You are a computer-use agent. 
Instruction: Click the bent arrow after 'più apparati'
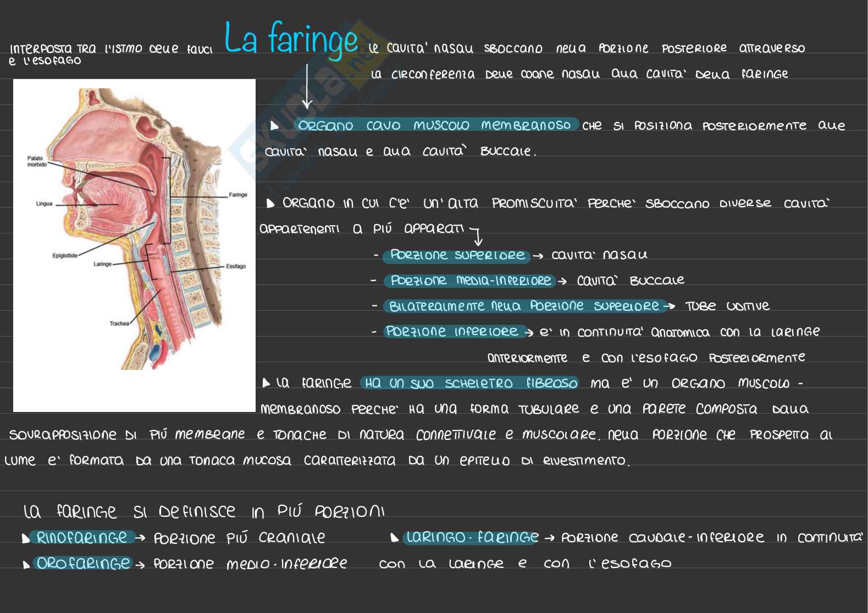point(476,235)
